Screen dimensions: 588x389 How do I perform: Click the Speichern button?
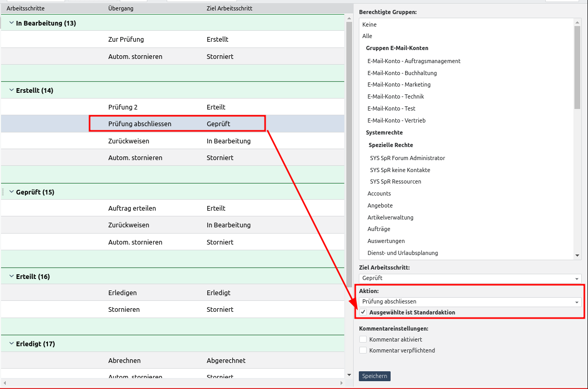click(x=374, y=376)
